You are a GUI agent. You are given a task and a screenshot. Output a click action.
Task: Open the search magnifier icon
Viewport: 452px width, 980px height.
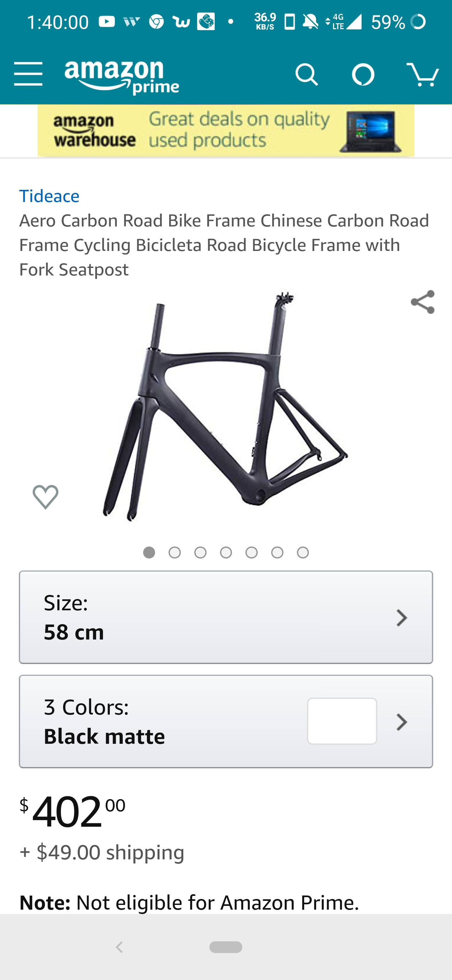[306, 74]
